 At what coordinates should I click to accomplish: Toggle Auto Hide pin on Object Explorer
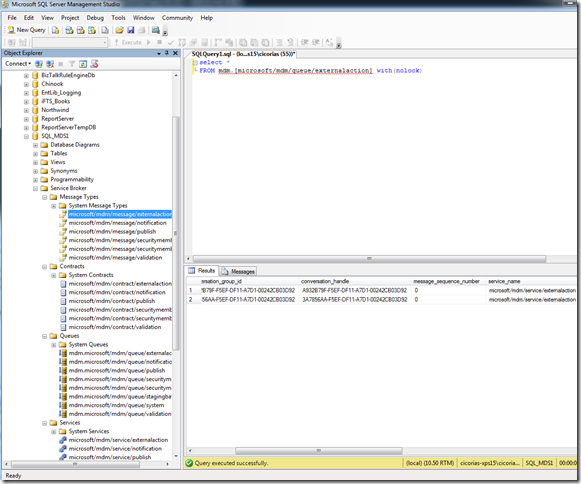pyautogui.click(x=167, y=53)
